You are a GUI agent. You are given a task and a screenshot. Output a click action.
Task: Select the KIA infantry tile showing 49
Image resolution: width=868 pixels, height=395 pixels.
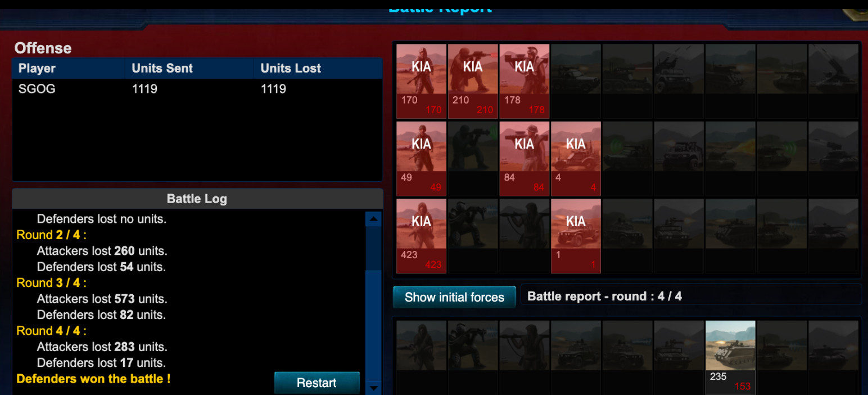pos(421,158)
